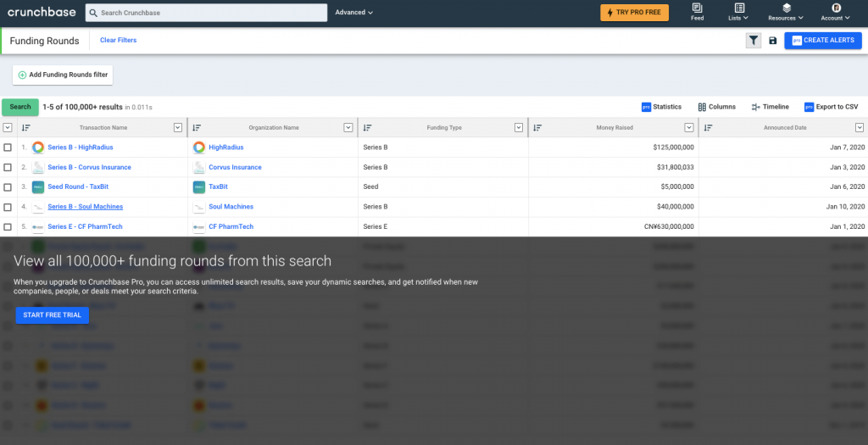Open the Corvus Insurance organization link
Screen dimensions: 868x445
point(235,168)
